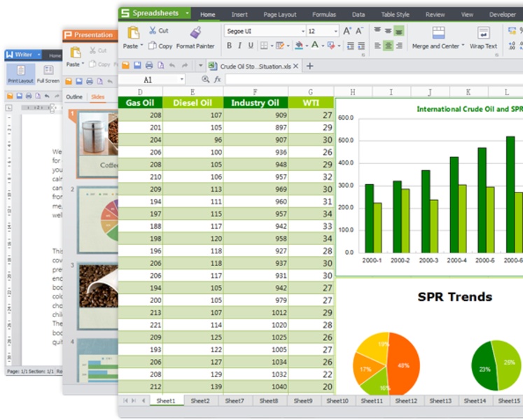Click the Cut scissors icon in Spreadsheets
The height and width of the screenshot is (420, 523).
pyautogui.click(x=153, y=30)
